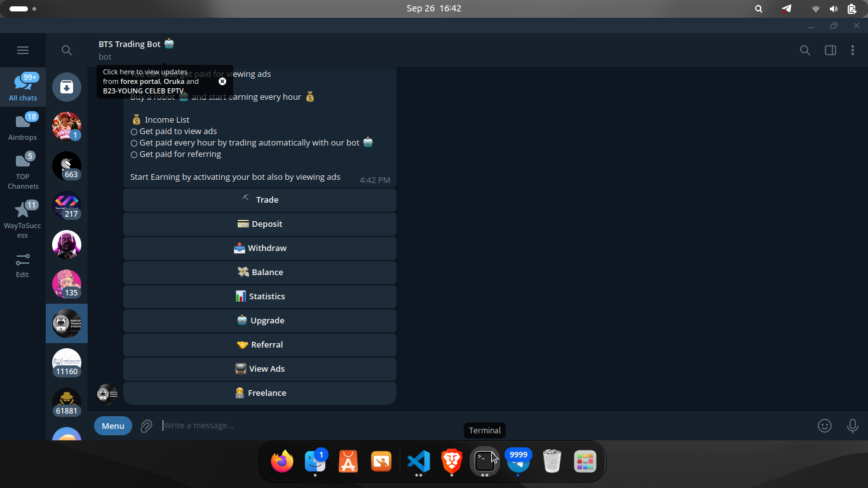
Task: Click Edit folders in the sidebar
Action: coord(23,265)
